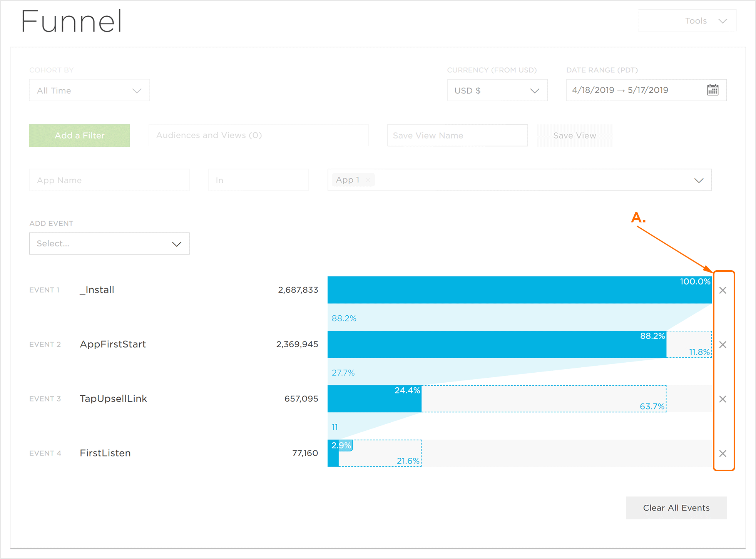Click the Audiences and Views field
Viewport: 756px width, 559px height.
[258, 136]
